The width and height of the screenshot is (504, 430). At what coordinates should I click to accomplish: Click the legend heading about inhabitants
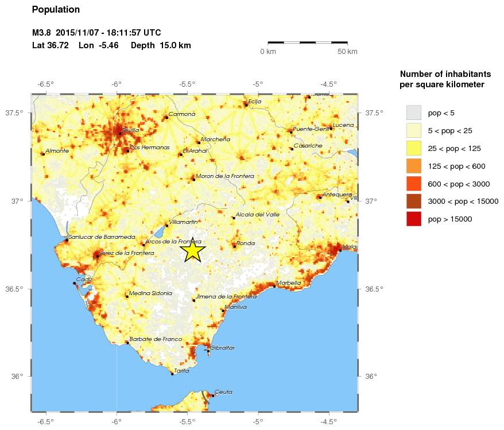445,79
